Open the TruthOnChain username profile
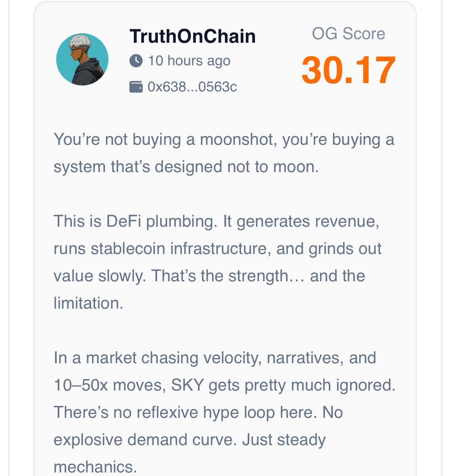Viewport: 463px width, 476px height. click(x=193, y=36)
